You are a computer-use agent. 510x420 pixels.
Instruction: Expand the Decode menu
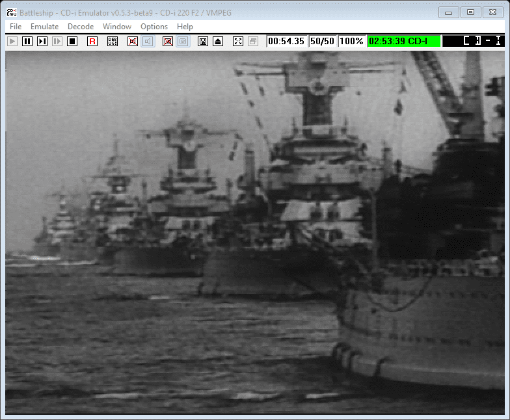pos(81,27)
